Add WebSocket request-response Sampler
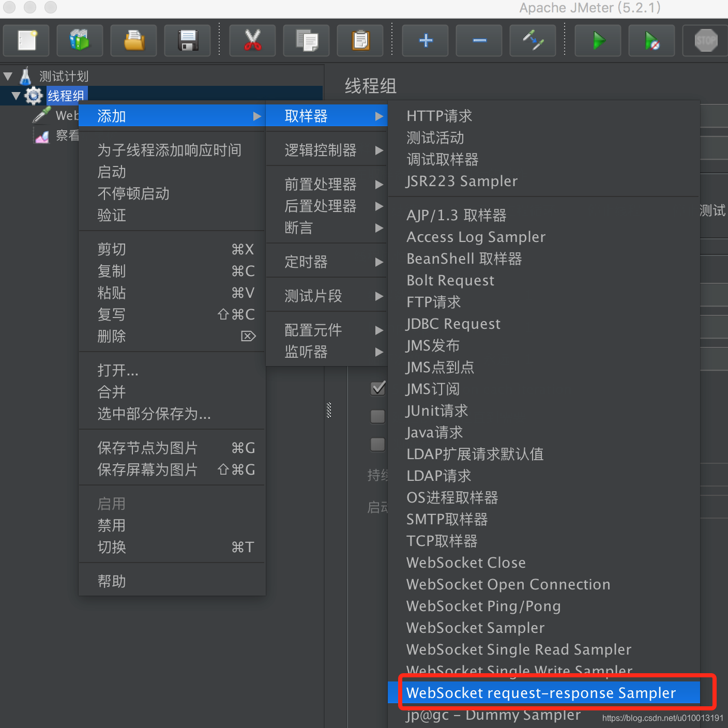The width and height of the screenshot is (728, 728). point(544,693)
